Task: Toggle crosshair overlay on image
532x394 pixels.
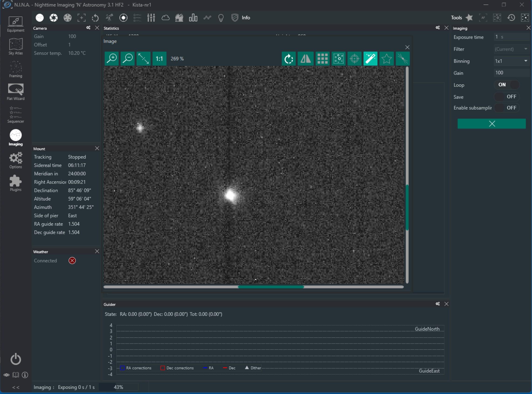Action: [x=354, y=59]
